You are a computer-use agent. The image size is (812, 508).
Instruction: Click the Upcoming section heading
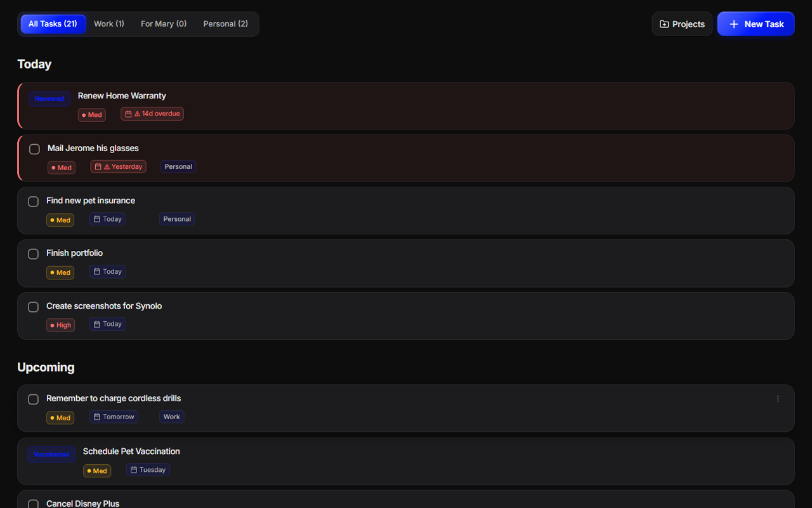point(46,368)
